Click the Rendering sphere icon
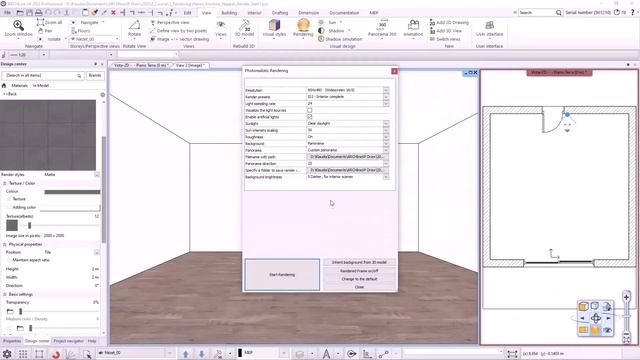This screenshot has width=640, height=360. [x=303, y=28]
